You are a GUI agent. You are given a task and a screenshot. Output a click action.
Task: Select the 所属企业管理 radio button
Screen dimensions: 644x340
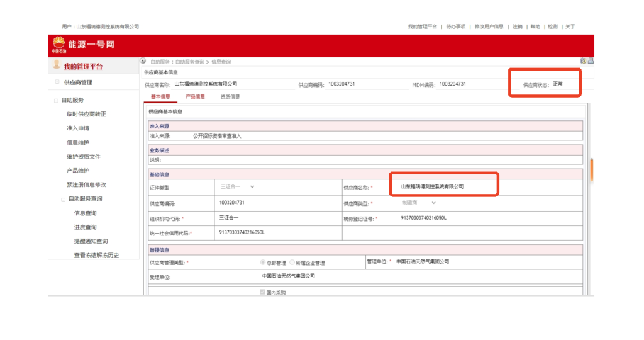[x=292, y=262]
